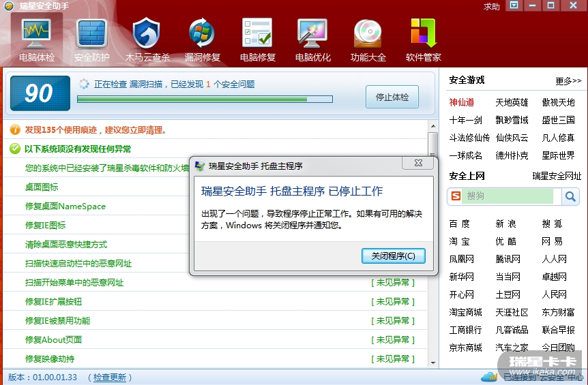Select 修复映像劫持 scan item
The height and width of the screenshot is (385, 588).
[x=50, y=359]
